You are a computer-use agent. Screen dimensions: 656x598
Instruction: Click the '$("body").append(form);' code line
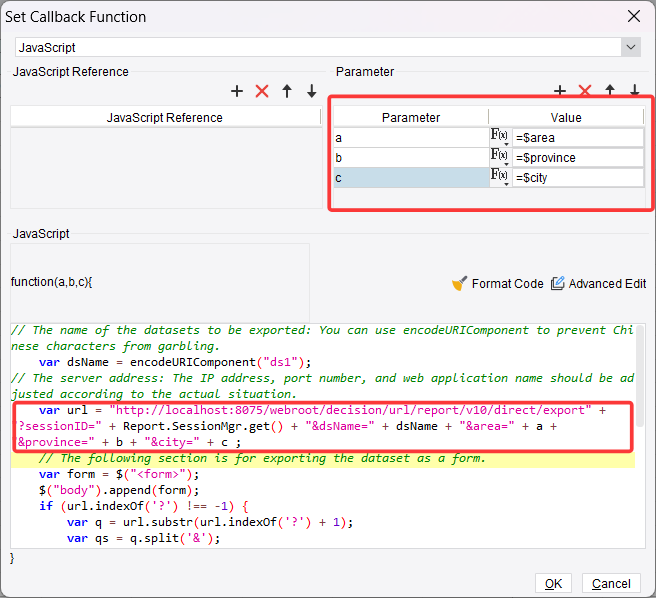(x=119, y=490)
